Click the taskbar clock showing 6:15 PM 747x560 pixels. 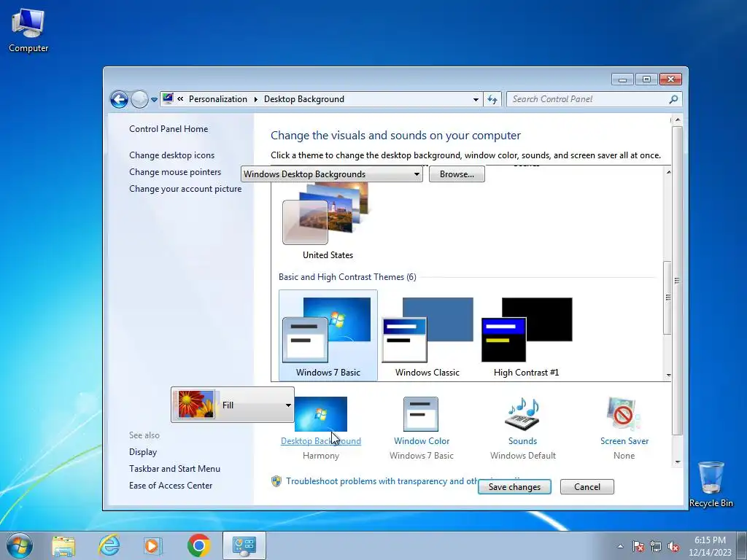710,546
